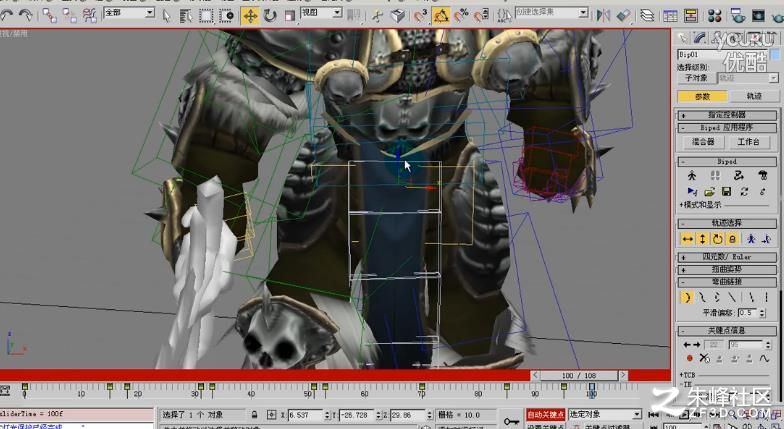The width and height of the screenshot is (784, 429).
Task: Toggle the Percent Snap button
Action: pos(461,16)
